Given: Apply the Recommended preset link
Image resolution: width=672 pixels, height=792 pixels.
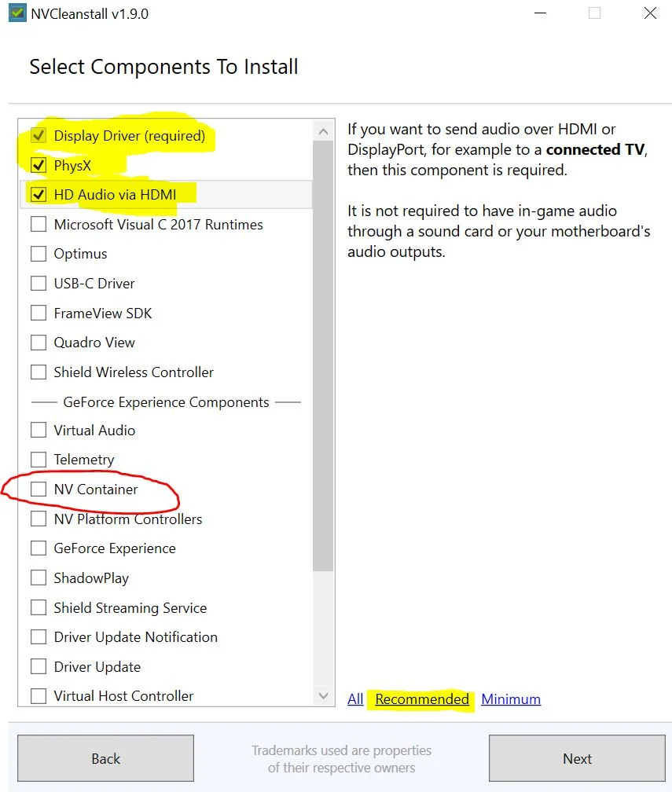Looking at the screenshot, I should [x=422, y=699].
